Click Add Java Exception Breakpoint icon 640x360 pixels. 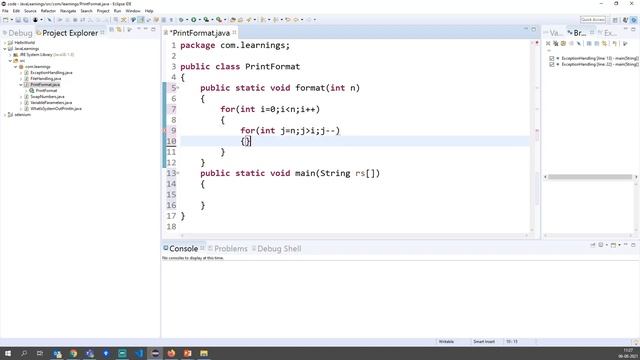click(x=615, y=43)
